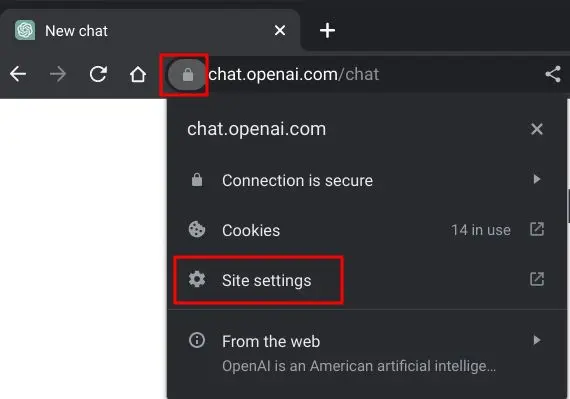Open Cookies external link icon
The height and width of the screenshot is (399, 570).
tap(537, 229)
